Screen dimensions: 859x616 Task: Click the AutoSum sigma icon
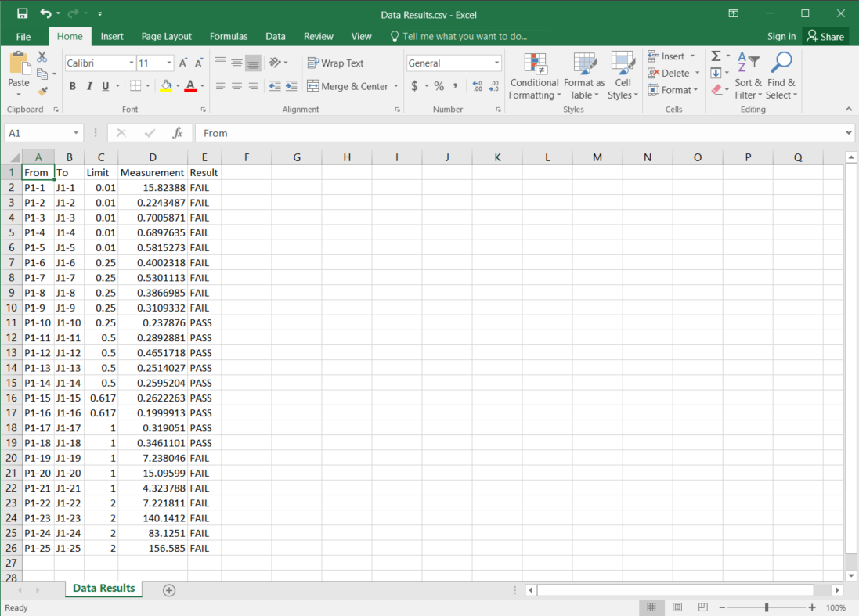(716, 56)
